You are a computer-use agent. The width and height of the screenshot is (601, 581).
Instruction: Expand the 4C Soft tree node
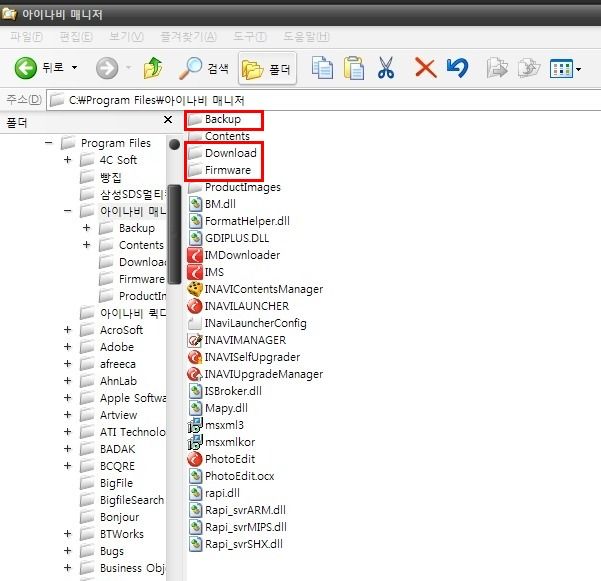pos(67,160)
